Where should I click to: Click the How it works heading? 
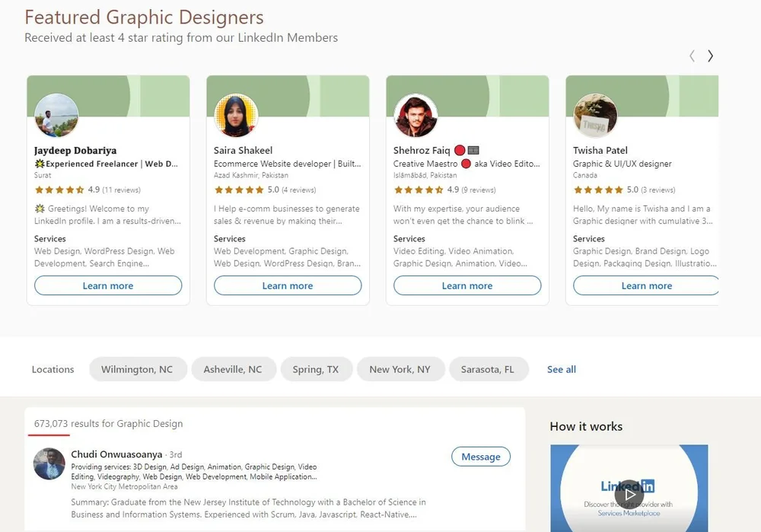[586, 427]
